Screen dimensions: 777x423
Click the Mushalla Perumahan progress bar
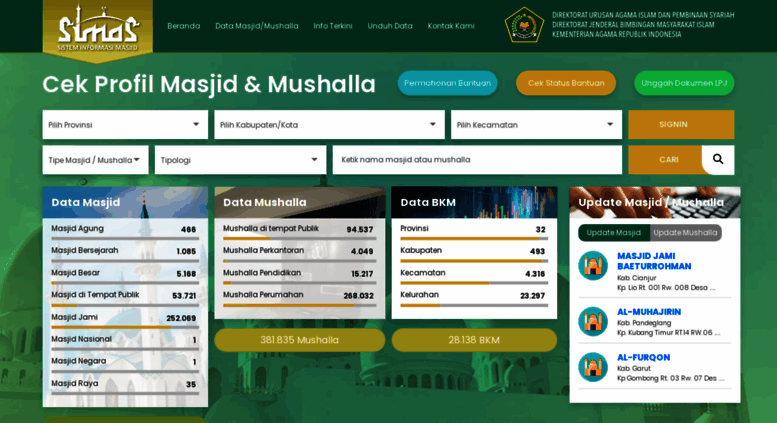pyautogui.click(x=299, y=306)
